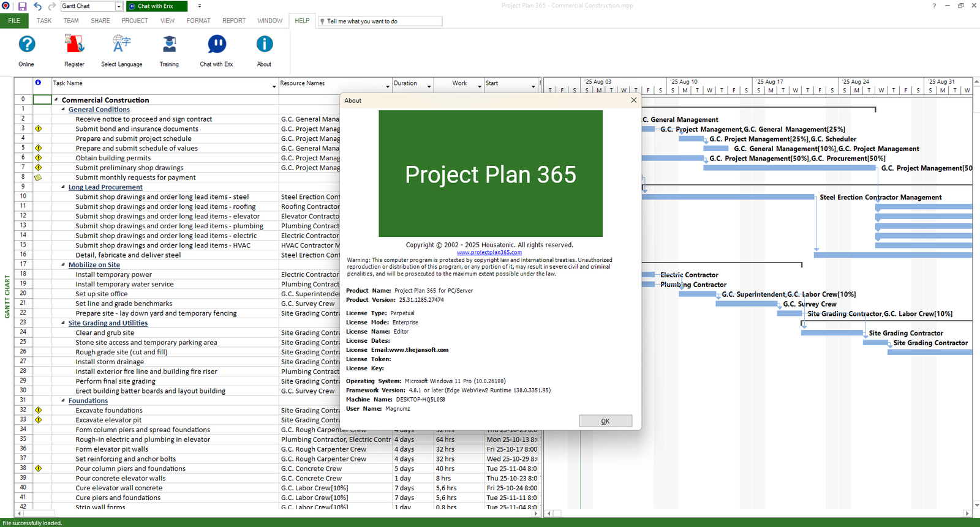Click the help question mark in title bar
This screenshot has width=980, height=527.
coord(934,6)
